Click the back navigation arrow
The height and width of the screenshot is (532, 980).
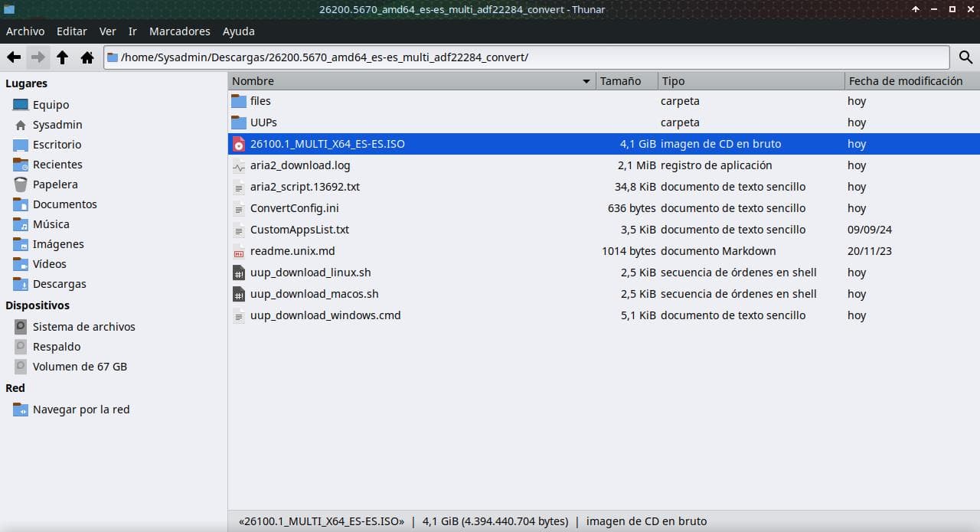pos(14,57)
